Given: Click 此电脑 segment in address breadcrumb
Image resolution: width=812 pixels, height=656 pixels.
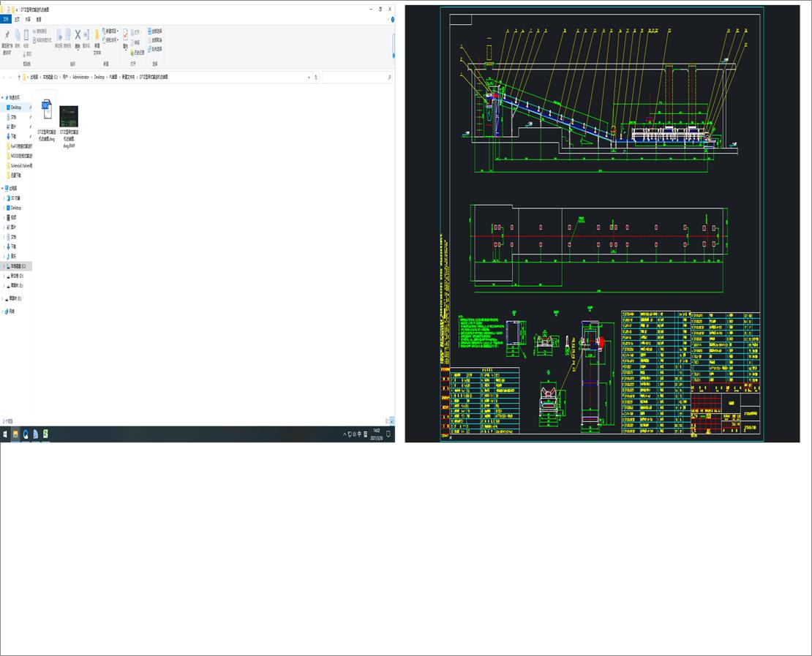Looking at the screenshot, I should point(34,77).
